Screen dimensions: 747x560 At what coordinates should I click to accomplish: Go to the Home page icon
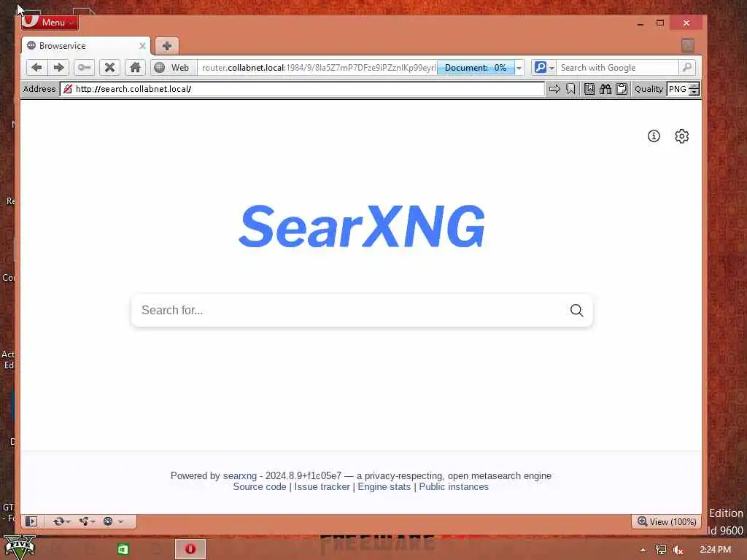(135, 68)
